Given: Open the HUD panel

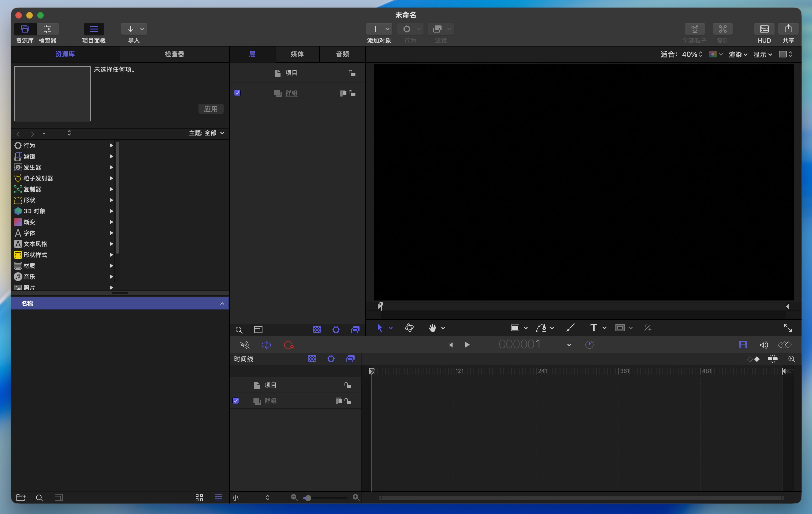Looking at the screenshot, I should [764, 29].
